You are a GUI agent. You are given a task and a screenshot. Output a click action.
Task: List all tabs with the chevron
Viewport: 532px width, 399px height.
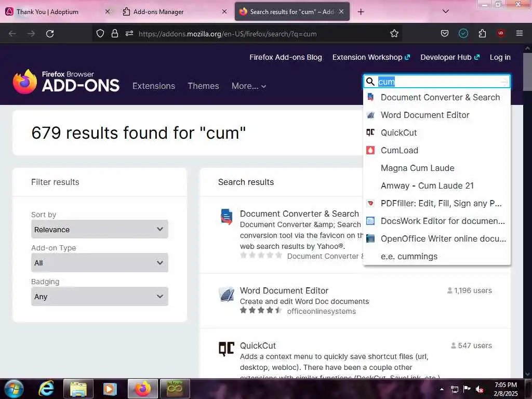[445, 11]
